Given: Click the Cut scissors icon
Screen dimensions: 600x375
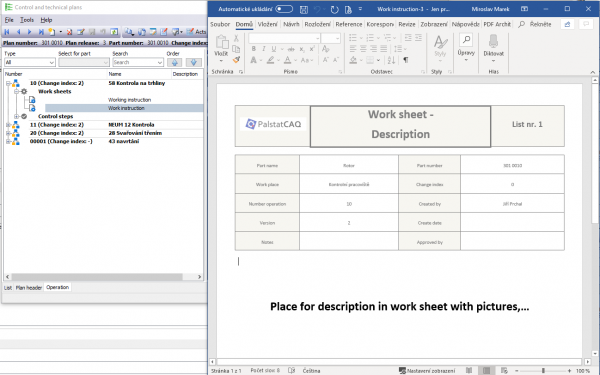Looking at the screenshot, I should point(236,38).
